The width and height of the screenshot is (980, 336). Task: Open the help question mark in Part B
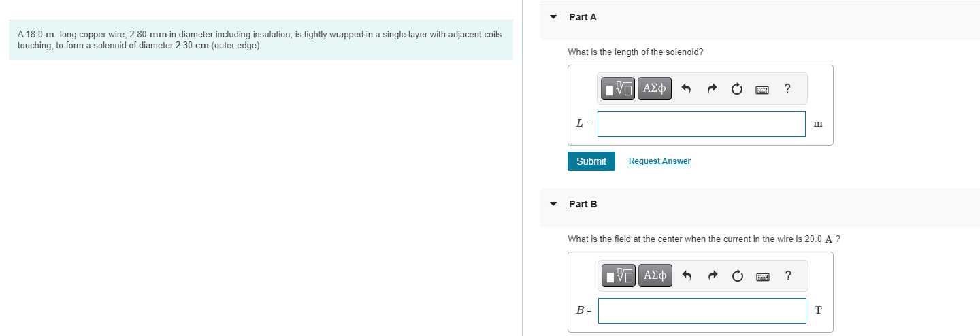(x=788, y=275)
